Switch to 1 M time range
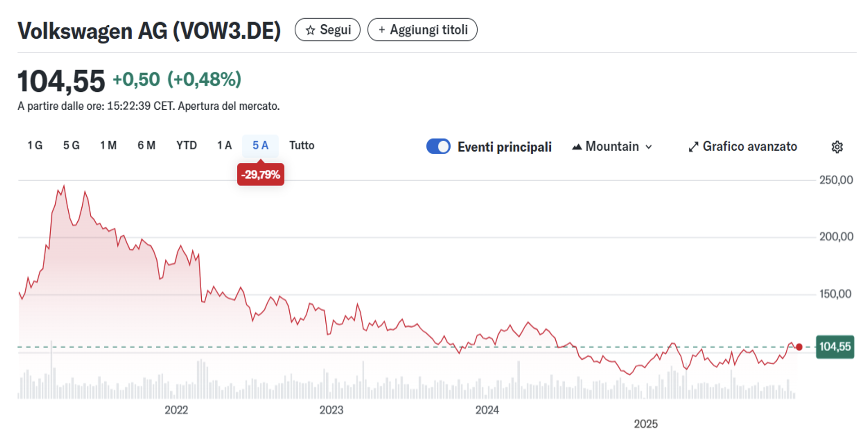The width and height of the screenshot is (868, 447). click(108, 146)
